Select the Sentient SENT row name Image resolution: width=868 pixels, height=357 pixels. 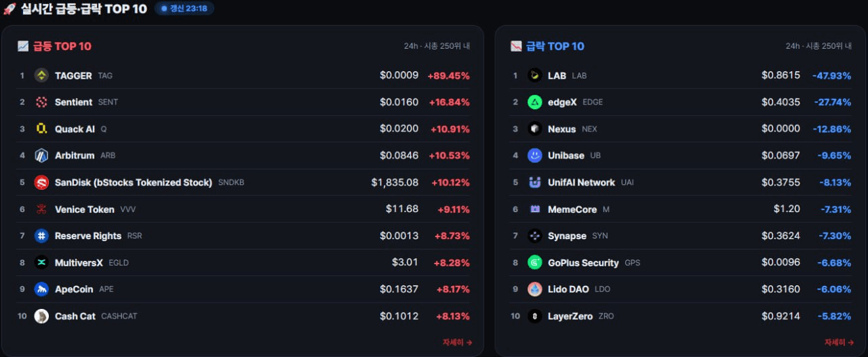coord(86,102)
